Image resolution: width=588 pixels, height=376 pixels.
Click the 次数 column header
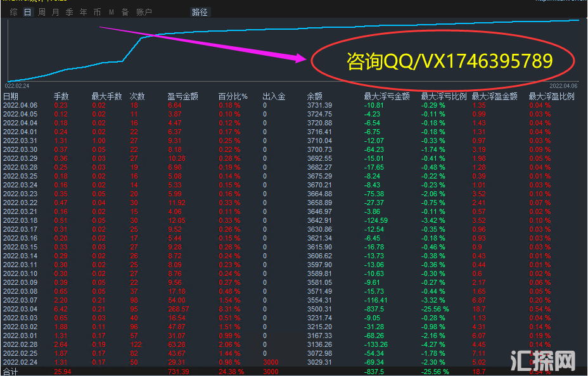coord(137,97)
